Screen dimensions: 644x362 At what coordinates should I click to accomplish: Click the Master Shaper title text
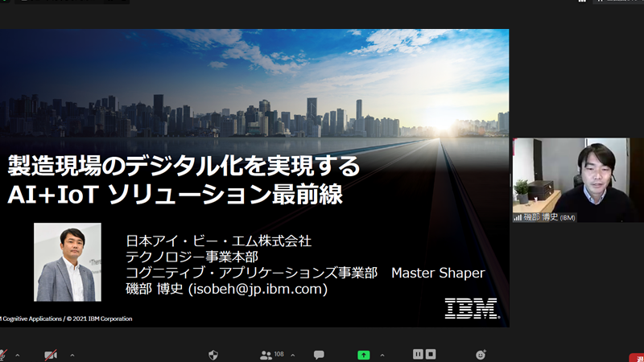click(x=438, y=273)
